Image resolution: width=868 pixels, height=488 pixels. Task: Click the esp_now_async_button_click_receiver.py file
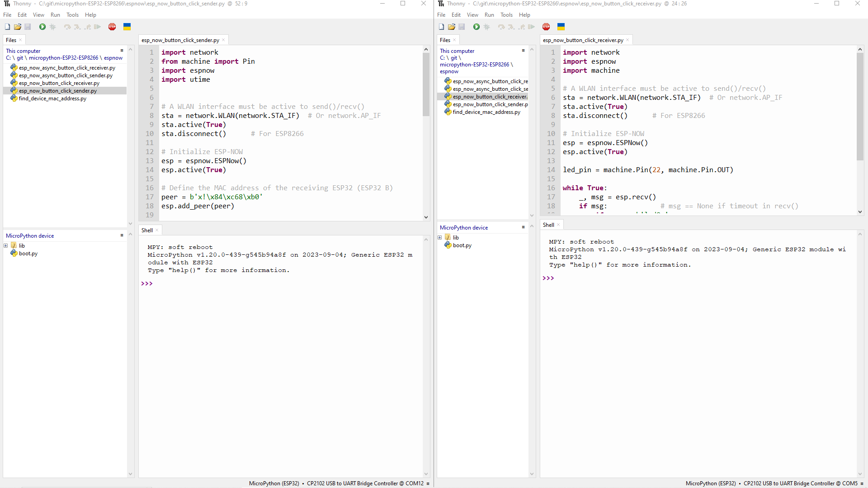click(67, 67)
